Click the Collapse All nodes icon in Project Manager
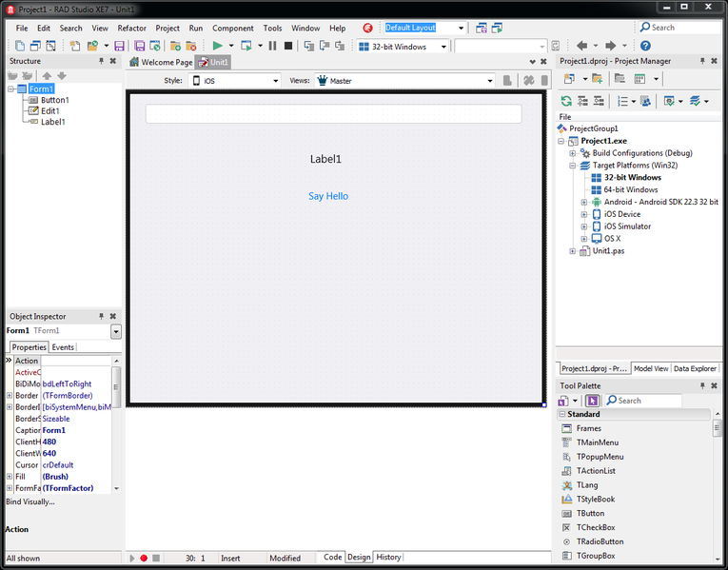 (599, 101)
